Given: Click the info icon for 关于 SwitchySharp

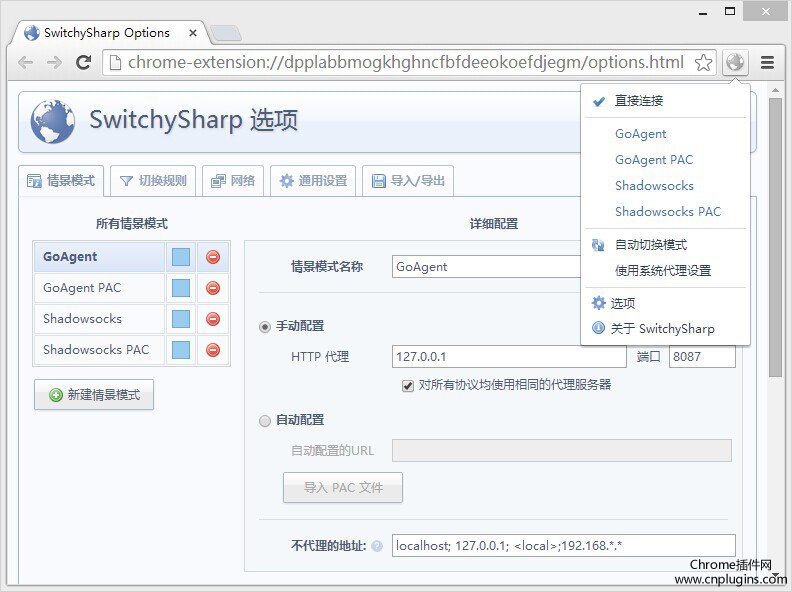Looking at the screenshot, I should click(x=599, y=328).
